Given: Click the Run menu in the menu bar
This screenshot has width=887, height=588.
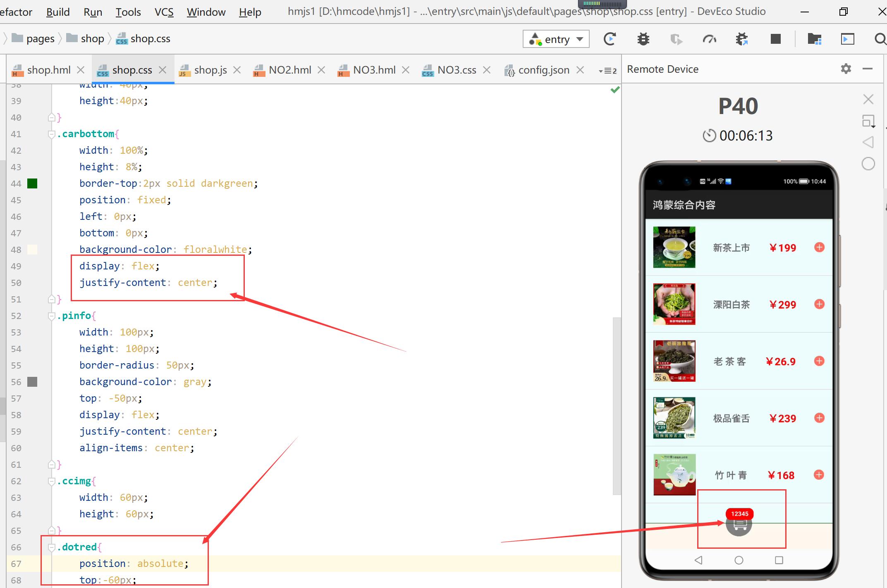Looking at the screenshot, I should (92, 12).
